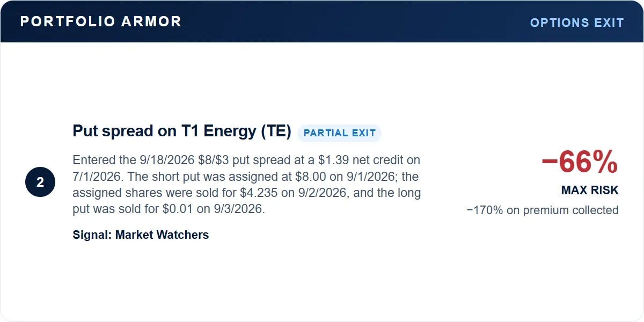The image size is (644, 322).
Task: Click the red −66% loss figure
Action: 580,163
